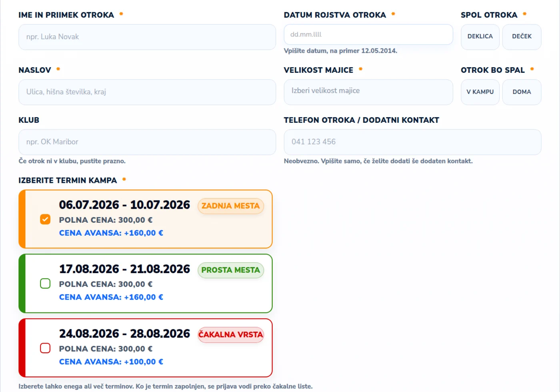Click the hint starting with Neobvezno. Vpišite samo
The image size is (560, 392).
[378, 161]
